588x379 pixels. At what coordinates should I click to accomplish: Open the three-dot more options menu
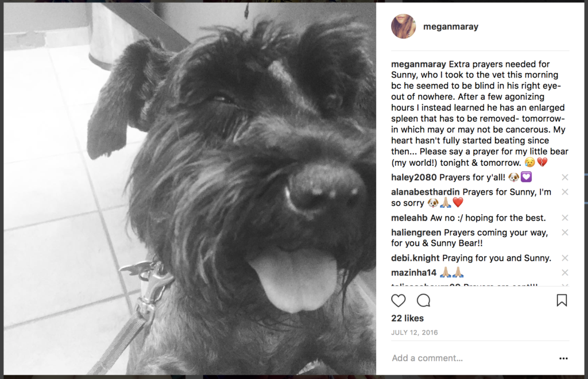[x=563, y=358]
